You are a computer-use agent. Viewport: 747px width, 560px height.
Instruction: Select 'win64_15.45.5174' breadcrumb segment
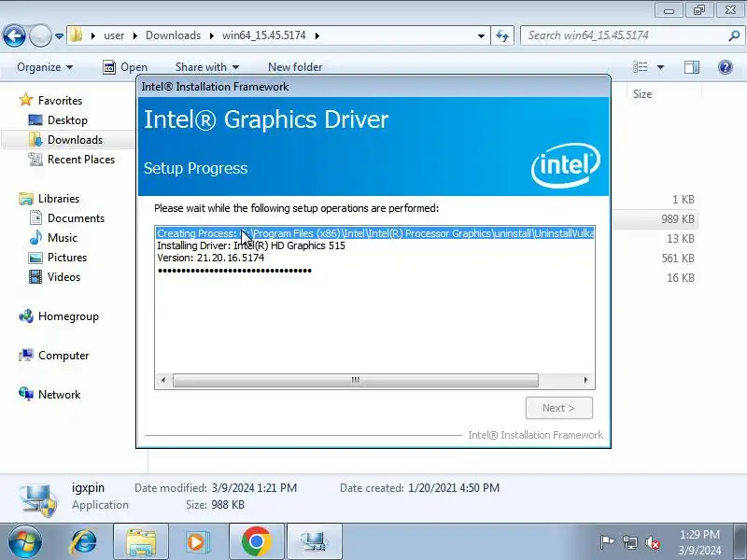coord(264,35)
